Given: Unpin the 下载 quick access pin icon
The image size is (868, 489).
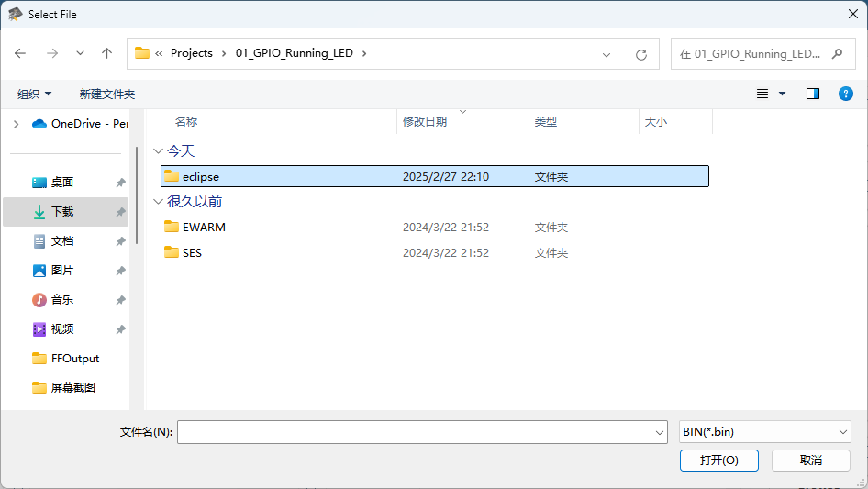Looking at the screenshot, I should 120,212.
